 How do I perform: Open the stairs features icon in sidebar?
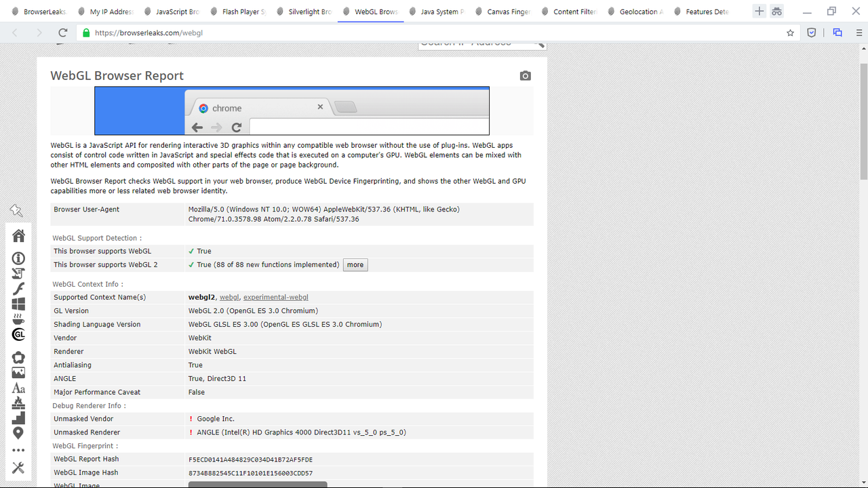click(x=18, y=418)
